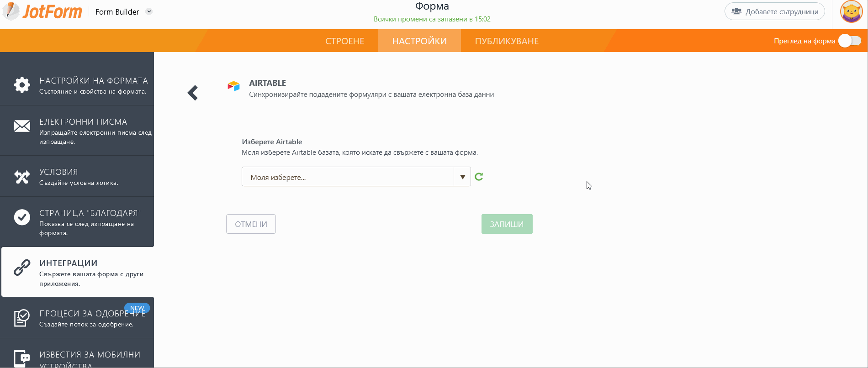Click the gear icon for form settings

click(22, 84)
